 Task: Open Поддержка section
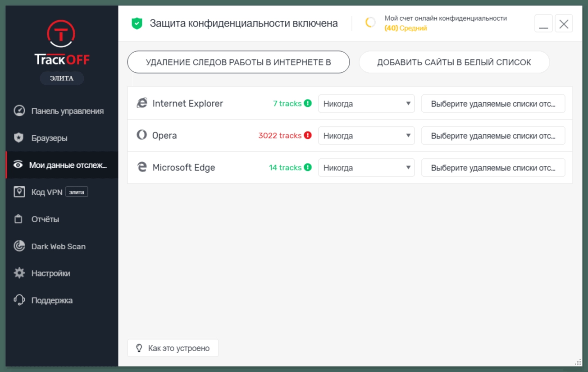pos(62,300)
